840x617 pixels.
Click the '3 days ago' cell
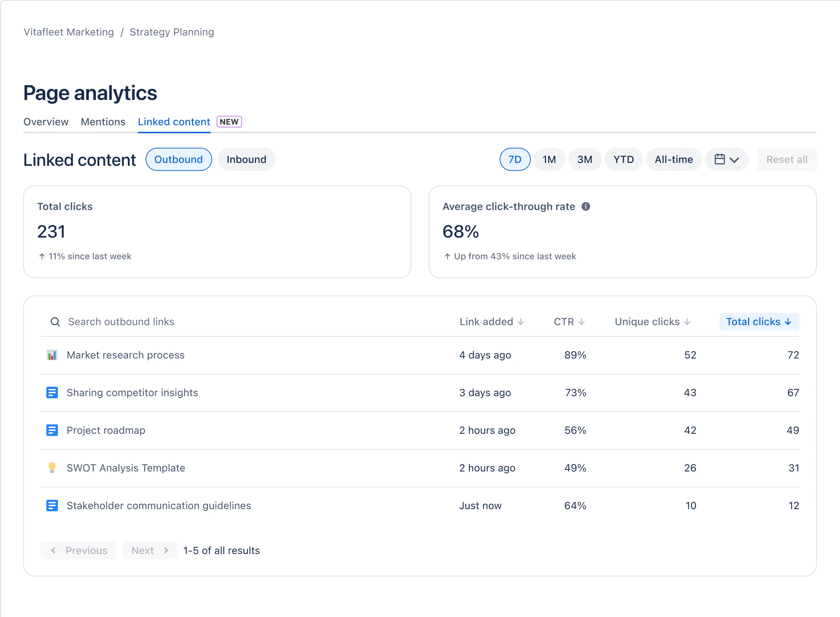tap(485, 393)
